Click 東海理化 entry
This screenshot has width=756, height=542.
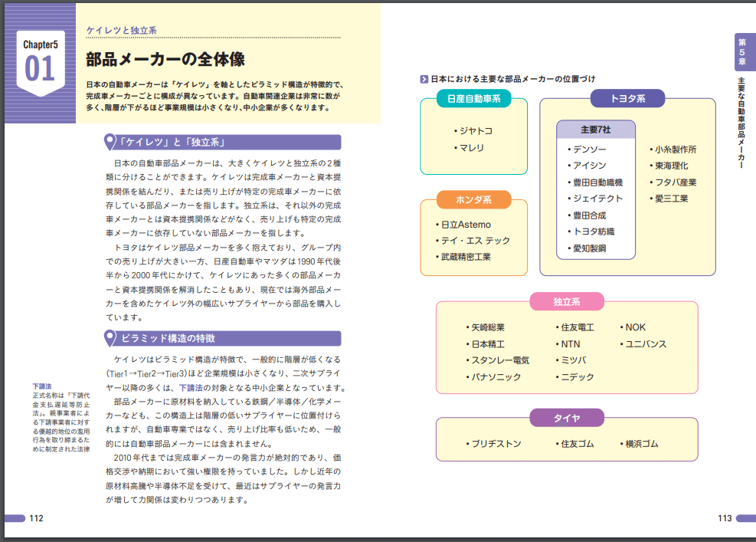[671, 166]
